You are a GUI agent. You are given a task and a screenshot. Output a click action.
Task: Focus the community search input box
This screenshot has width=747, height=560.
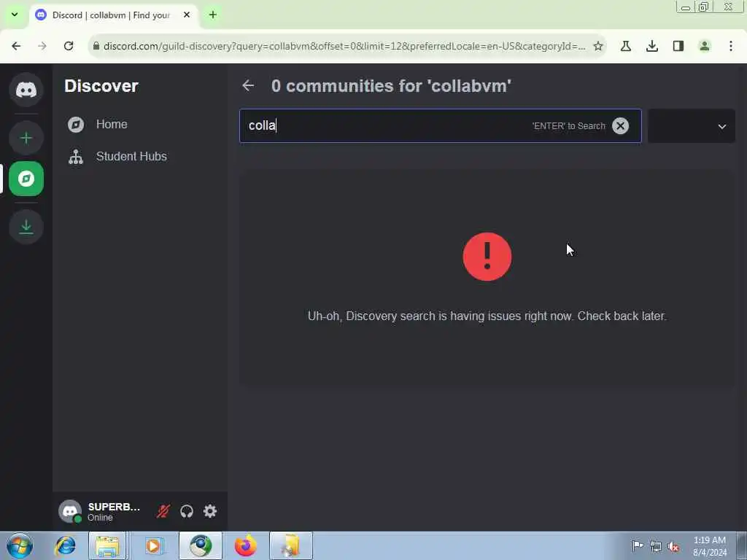point(440,125)
